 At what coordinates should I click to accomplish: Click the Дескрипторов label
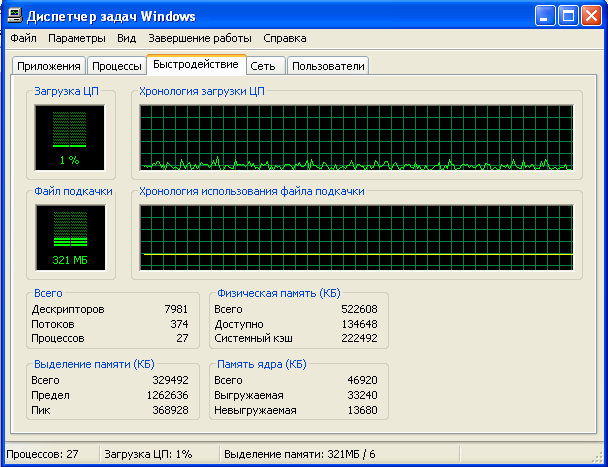point(68,310)
